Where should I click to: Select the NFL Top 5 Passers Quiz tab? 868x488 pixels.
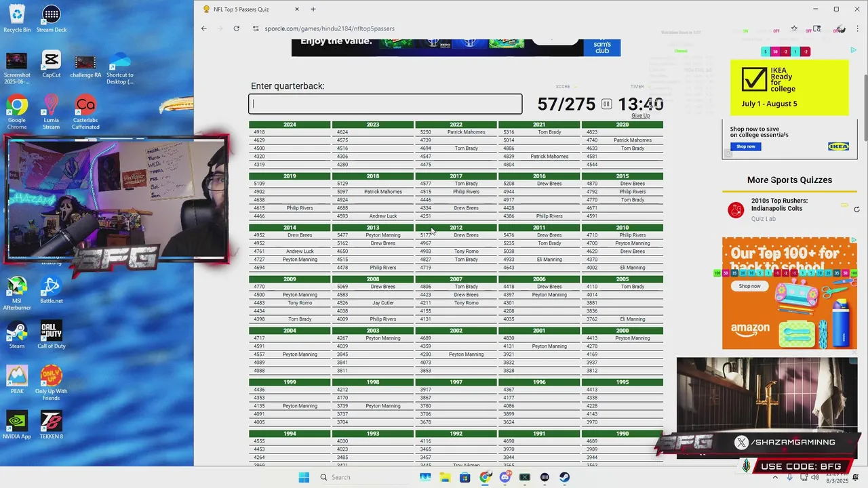pos(248,9)
